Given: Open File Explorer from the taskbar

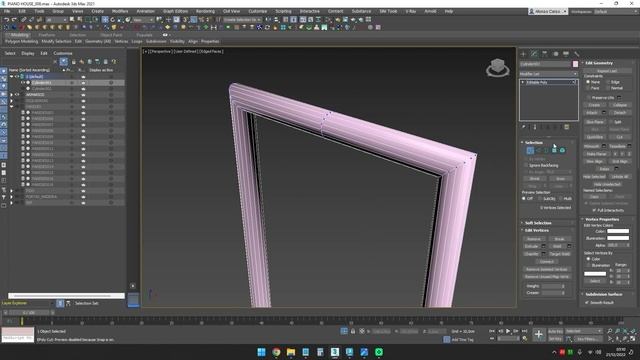Looking at the screenshot, I should [x=291, y=352].
